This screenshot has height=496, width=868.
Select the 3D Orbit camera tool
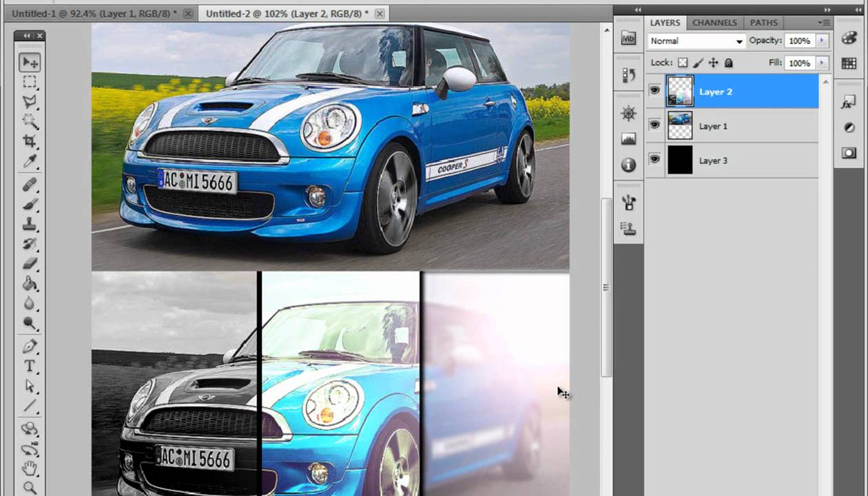click(30, 448)
